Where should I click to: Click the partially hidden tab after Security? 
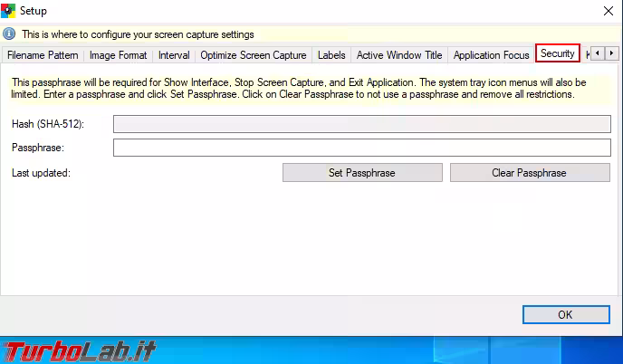[x=587, y=55]
